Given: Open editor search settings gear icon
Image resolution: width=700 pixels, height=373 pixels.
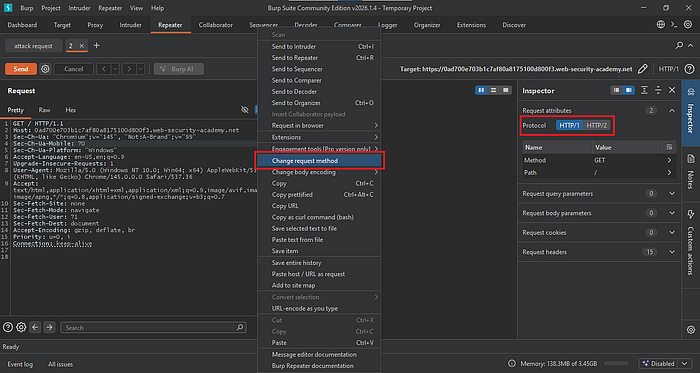Looking at the screenshot, I should click(x=21, y=327).
